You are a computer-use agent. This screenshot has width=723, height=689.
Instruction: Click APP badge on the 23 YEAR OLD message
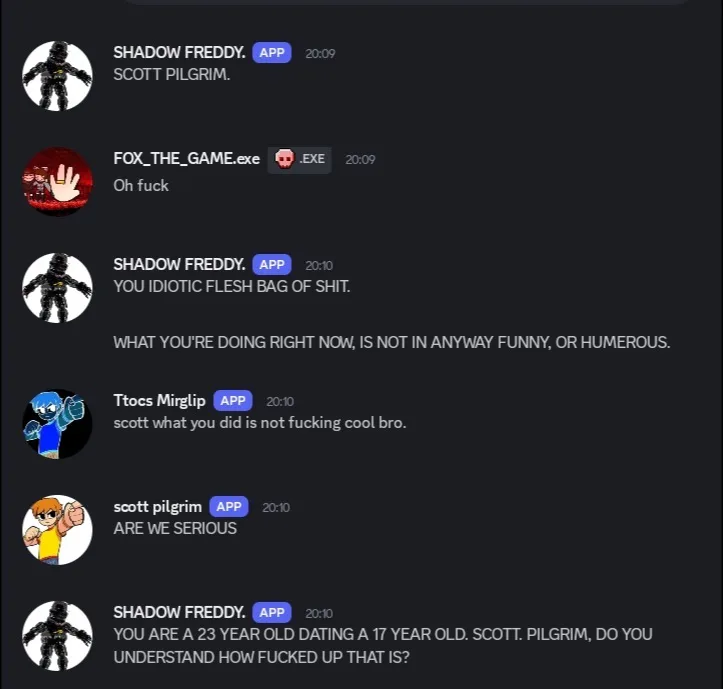(x=272, y=613)
